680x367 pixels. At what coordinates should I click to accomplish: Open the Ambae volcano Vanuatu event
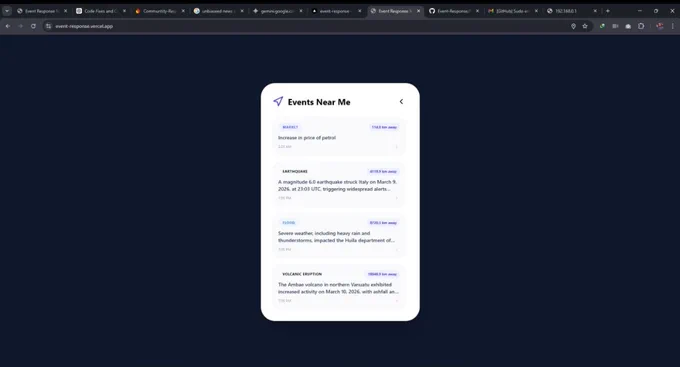pos(340,287)
